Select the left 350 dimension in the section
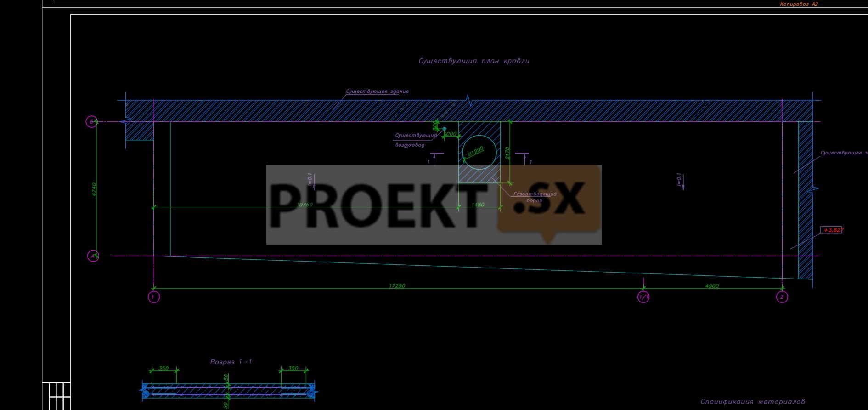 point(163,368)
